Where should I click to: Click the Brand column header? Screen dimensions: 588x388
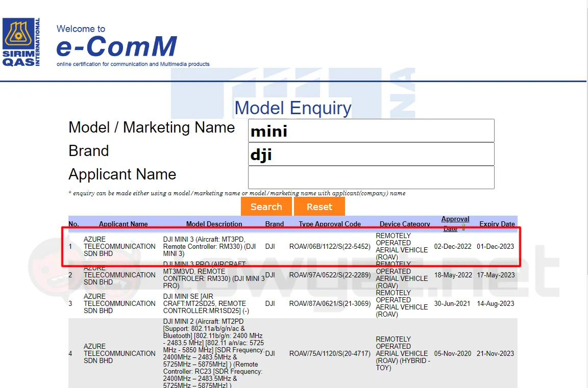coord(275,224)
